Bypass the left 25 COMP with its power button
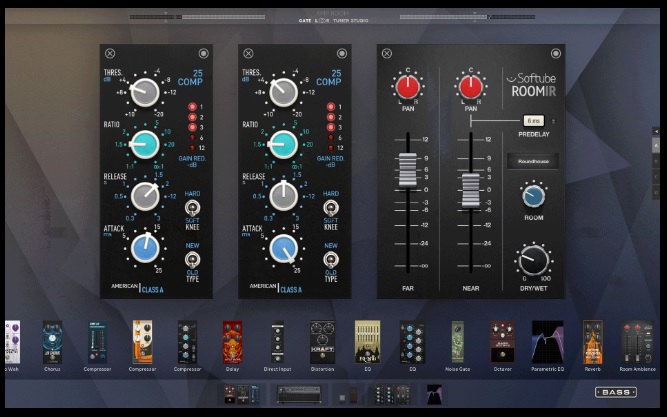Image resolution: width=667 pixels, height=417 pixels. 203,53
